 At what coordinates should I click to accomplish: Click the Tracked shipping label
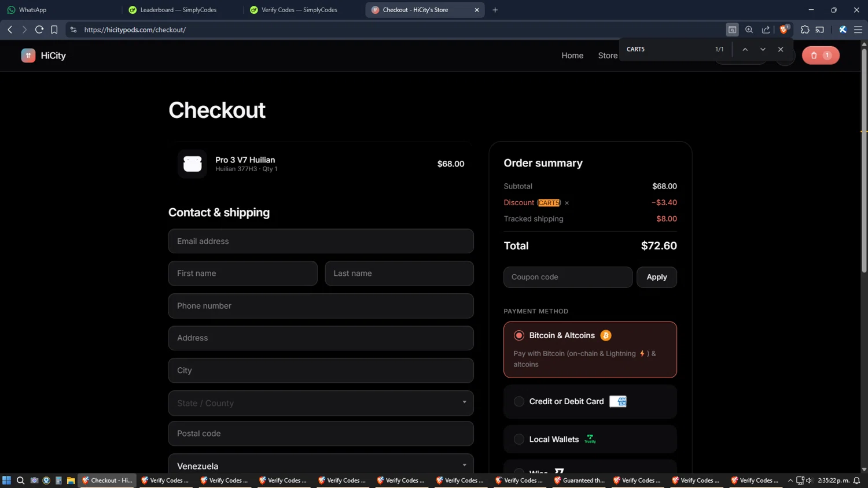(x=534, y=219)
